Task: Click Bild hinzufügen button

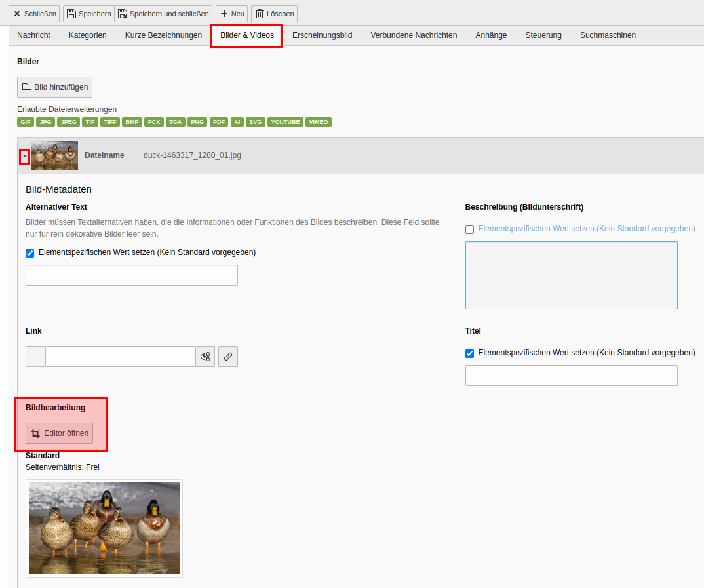Action: click(54, 87)
